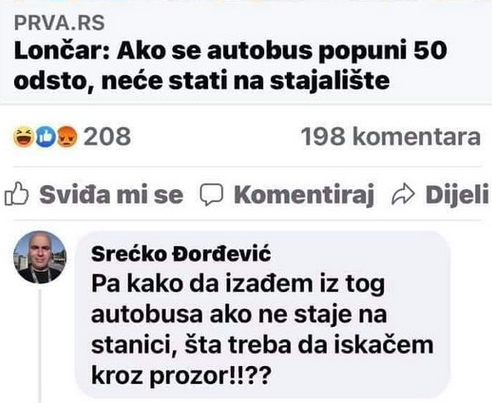Click the Komentiraj button
492x403 pixels.
pos(287,195)
